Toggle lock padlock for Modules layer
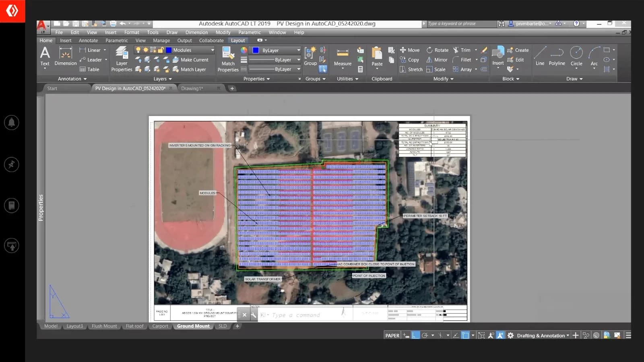Screen dimensions: 644x362 pos(161,50)
